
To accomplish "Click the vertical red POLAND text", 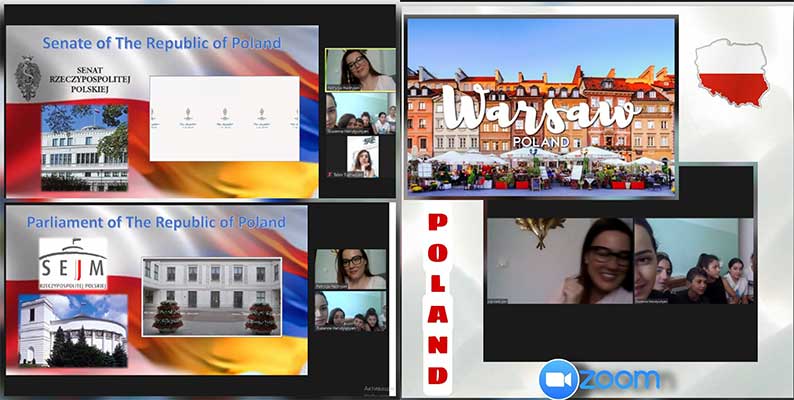I will click(437, 298).
